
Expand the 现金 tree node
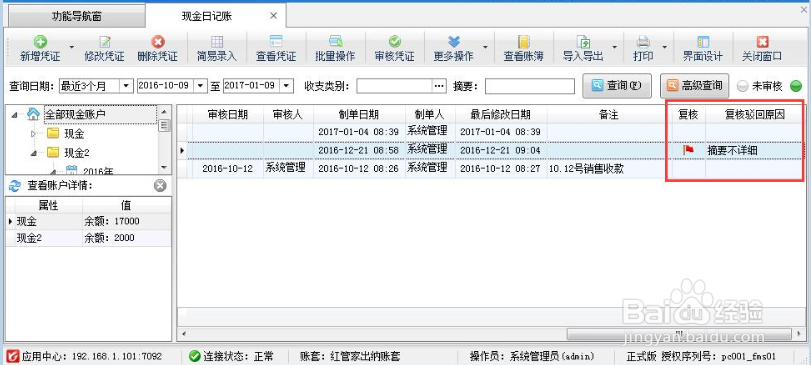33,134
